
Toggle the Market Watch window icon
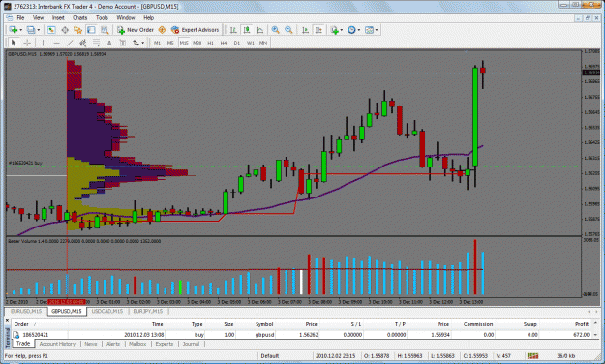coord(51,30)
